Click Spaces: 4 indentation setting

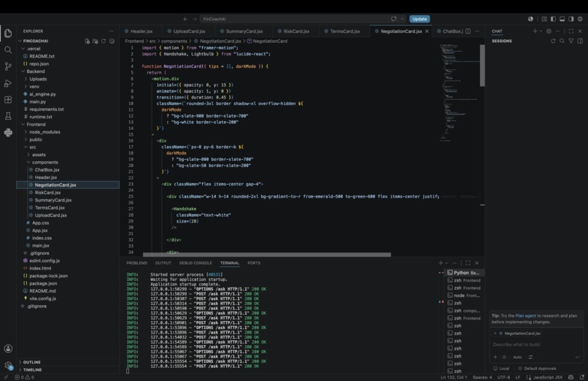pyautogui.click(x=482, y=377)
